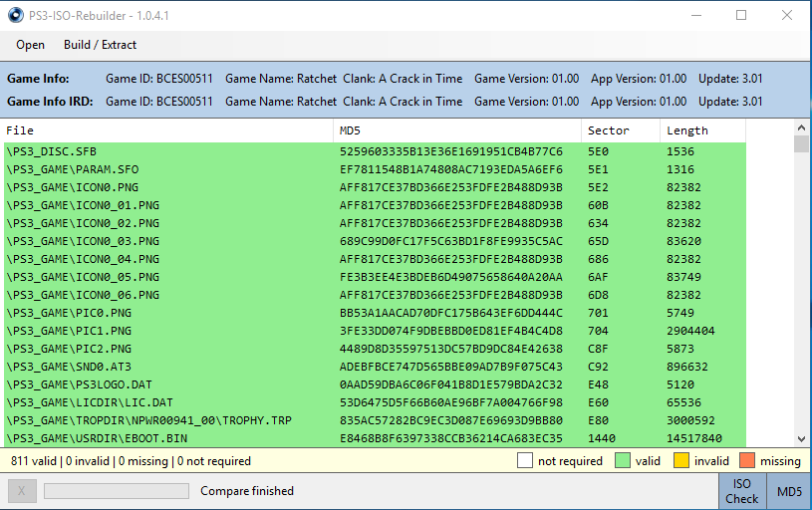Click length value 896632

687,367
